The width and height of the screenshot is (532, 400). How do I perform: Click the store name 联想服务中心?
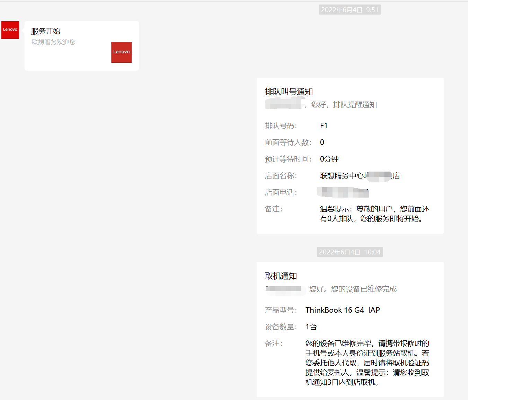coord(360,176)
